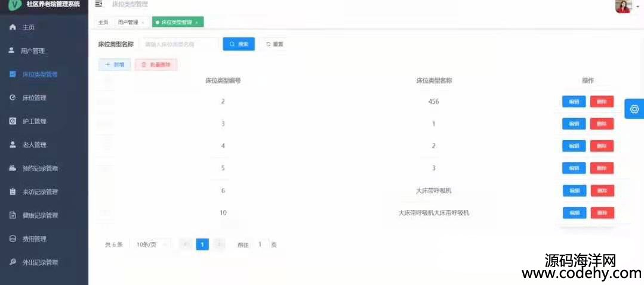
Task: Click 编辑 for bed type 456
Action: coord(574,101)
